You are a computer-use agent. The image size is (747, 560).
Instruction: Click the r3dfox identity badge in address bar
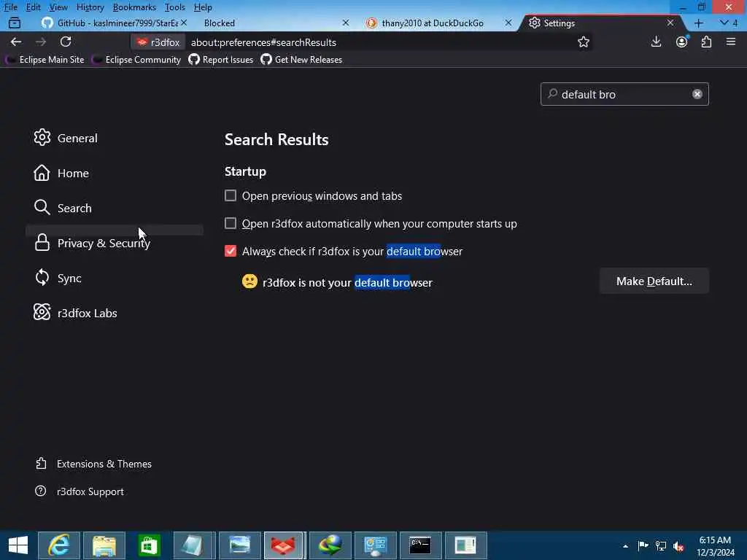(x=158, y=42)
